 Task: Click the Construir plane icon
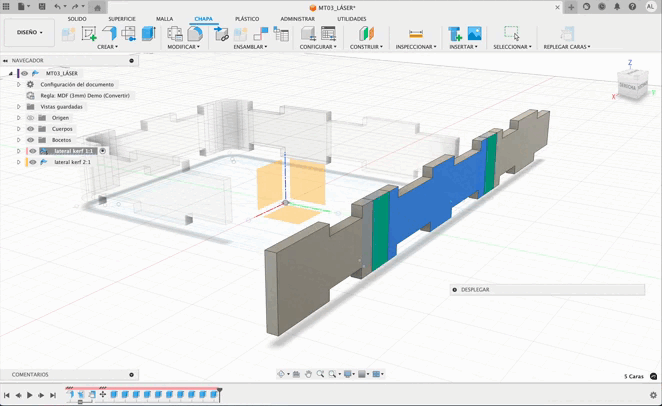pyautogui.click(x=366, y=34)
